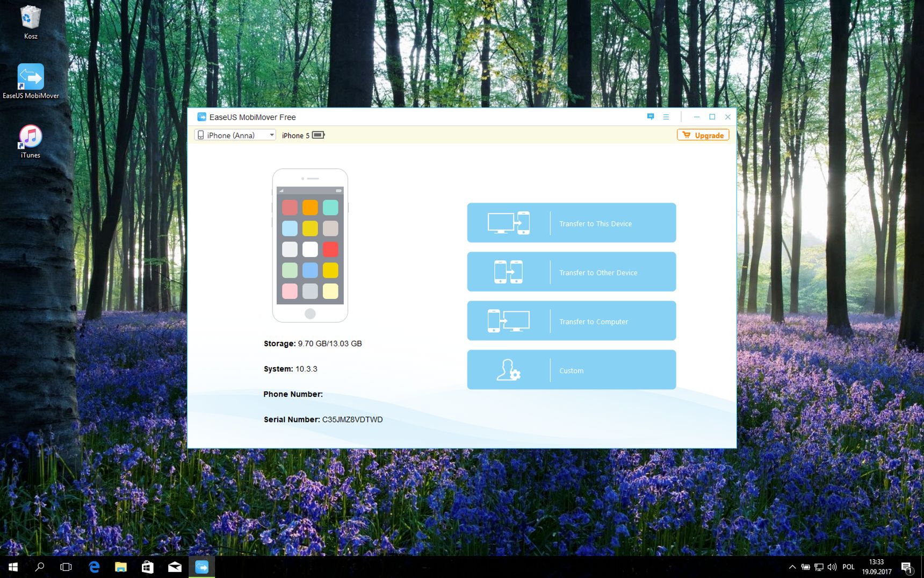Click the iPhone 5 battery indicator icon

(x=319, y=135)
